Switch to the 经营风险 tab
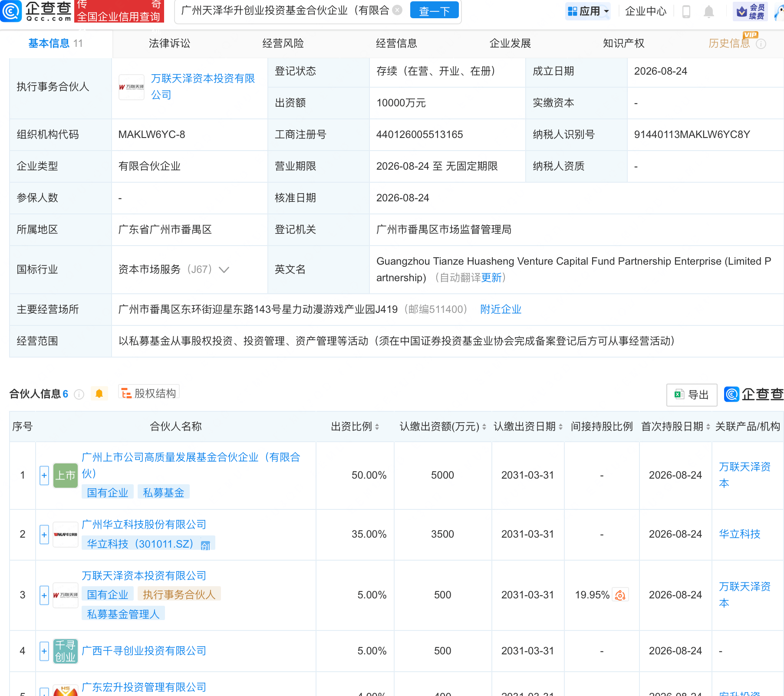 [283, 43]
